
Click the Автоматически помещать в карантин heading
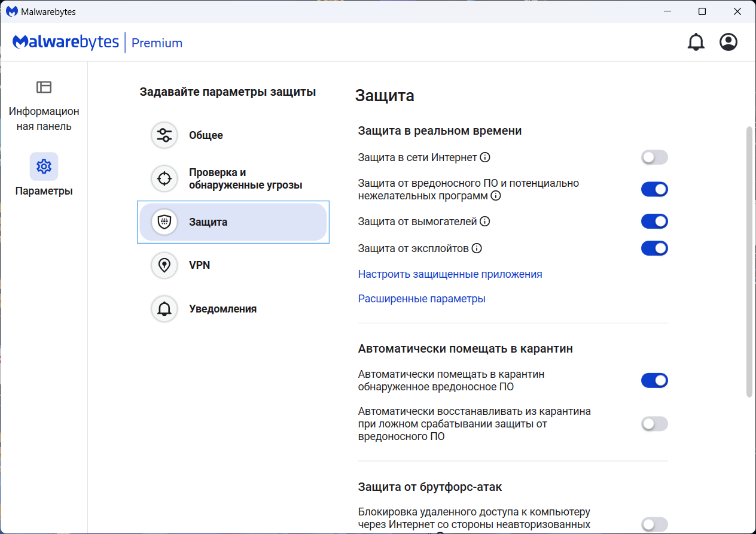[x=465, y=349]
